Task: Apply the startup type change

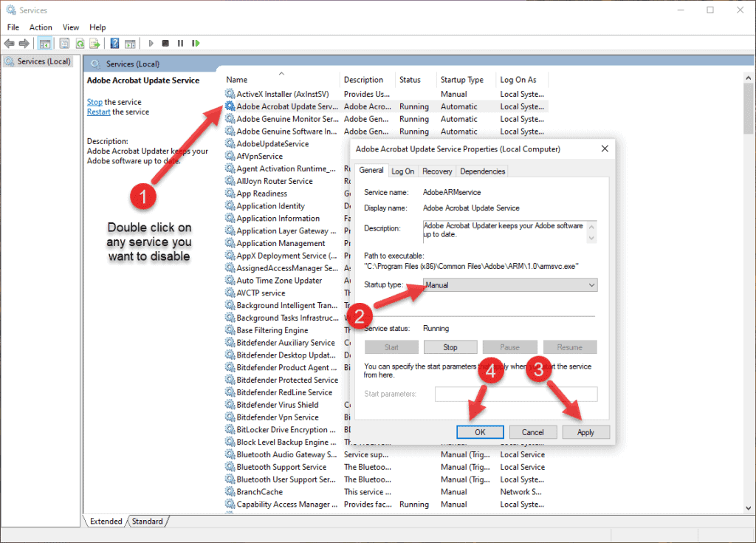Action: pos(585,431)
